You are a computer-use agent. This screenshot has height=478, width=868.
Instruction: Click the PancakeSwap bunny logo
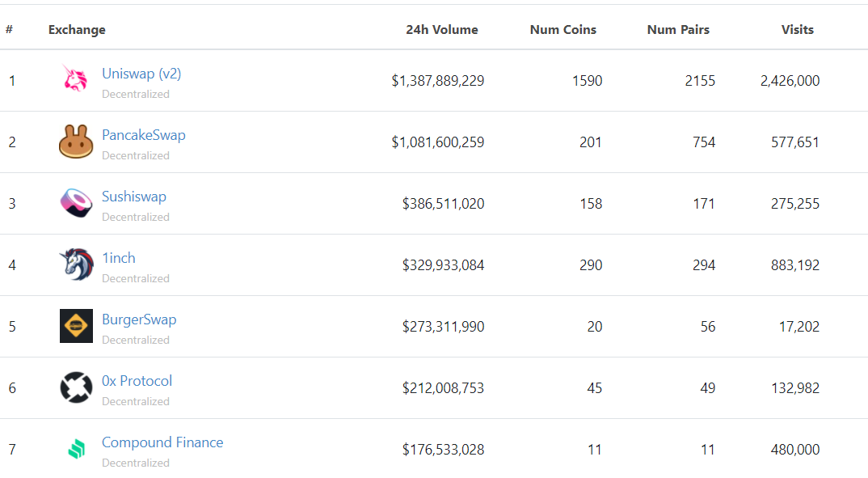coord(76,142)
